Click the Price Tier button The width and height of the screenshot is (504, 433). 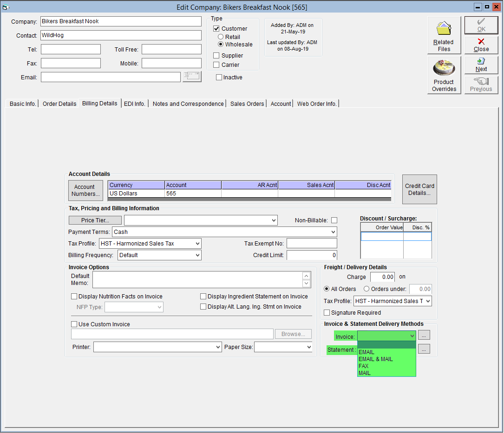(x=95, y=220)
